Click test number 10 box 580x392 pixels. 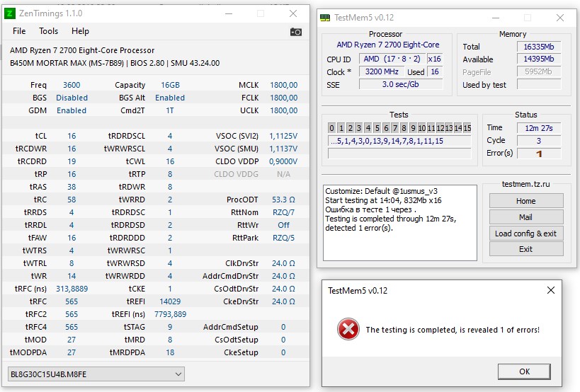click(421, 128)
